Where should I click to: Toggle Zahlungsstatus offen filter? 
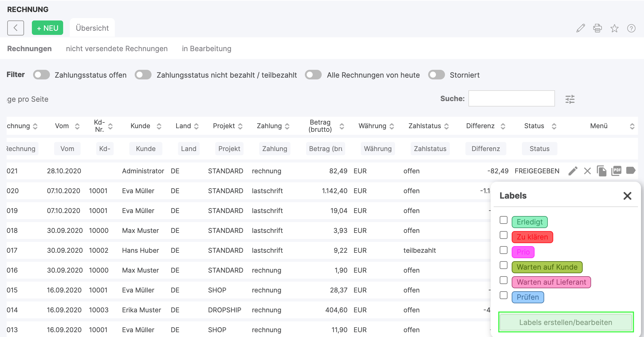tap(41, 75)
